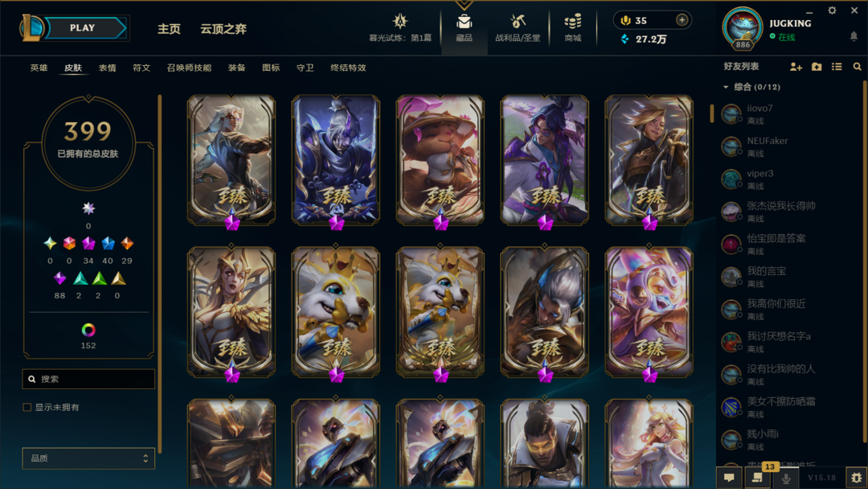This screenshot has height=489, width=868.
Task: Toggle the friends list view options icon
Action: tap(837, 67)
